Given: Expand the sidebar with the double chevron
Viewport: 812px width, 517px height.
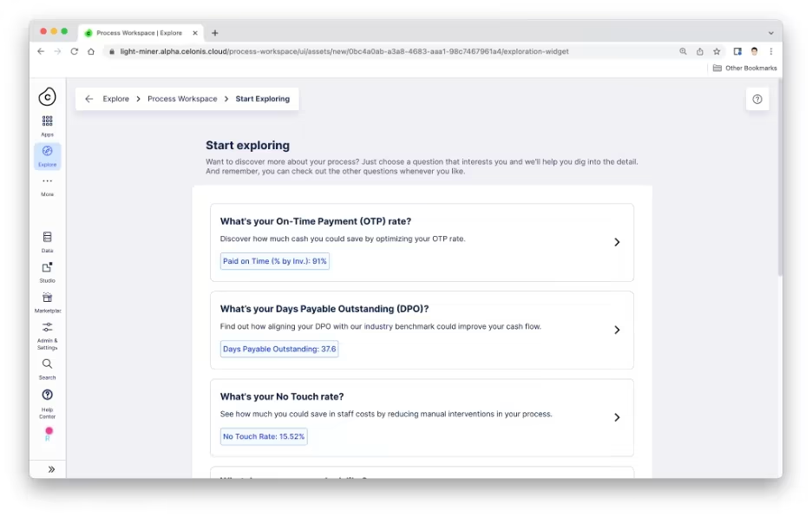Looking at the screenshot, I should coord(51,469).
